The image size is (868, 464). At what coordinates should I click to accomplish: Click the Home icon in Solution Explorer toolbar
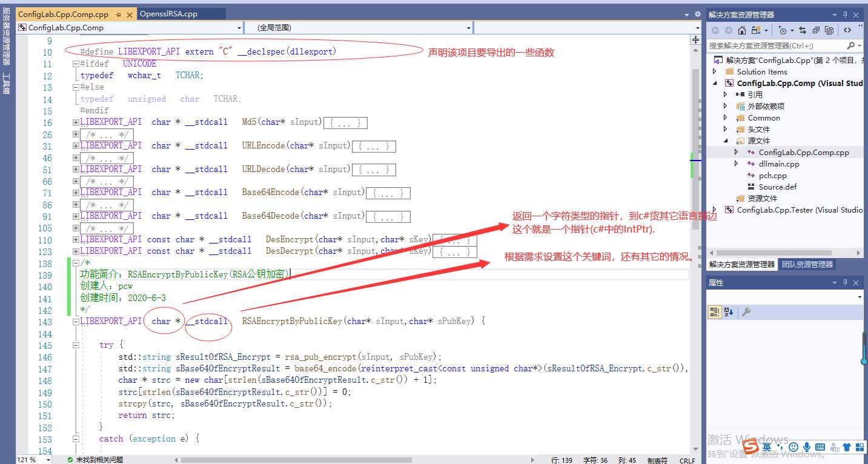742,30
